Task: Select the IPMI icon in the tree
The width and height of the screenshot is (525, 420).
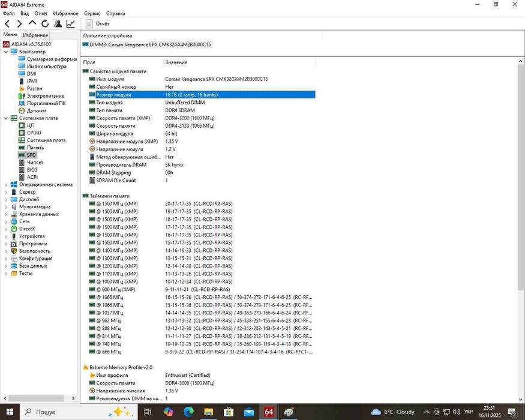Action: pyautogui.click(x=22, y=81)
